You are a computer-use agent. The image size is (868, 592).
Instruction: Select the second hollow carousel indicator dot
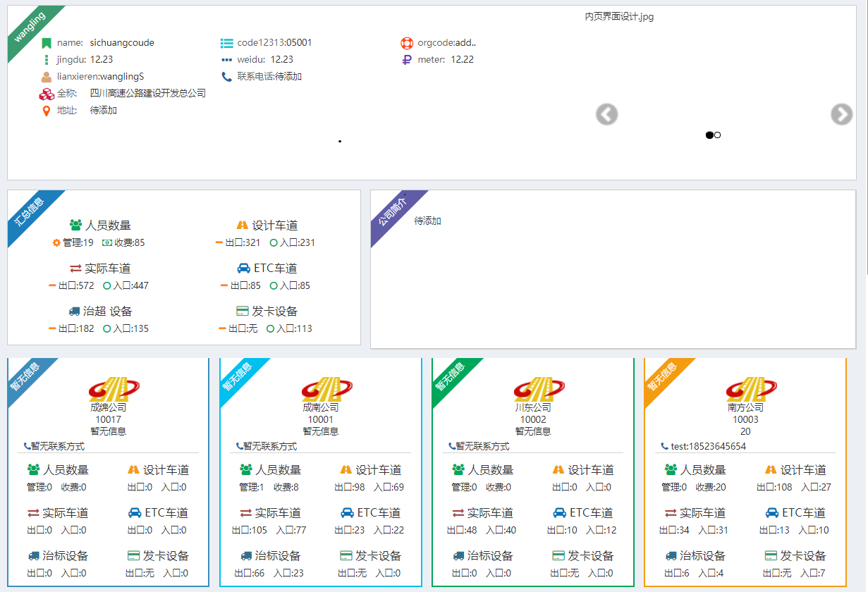718,135
